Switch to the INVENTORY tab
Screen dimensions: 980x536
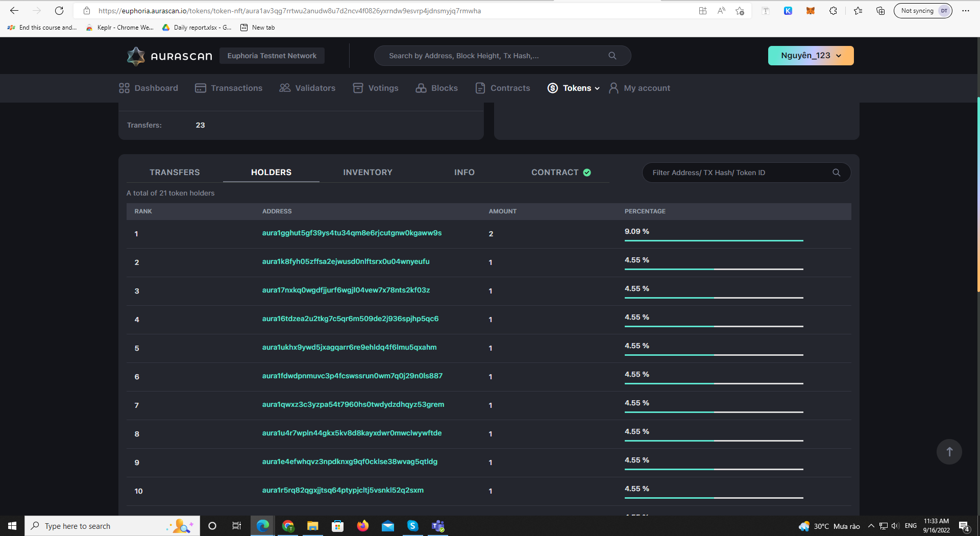(x=367, y=172)
